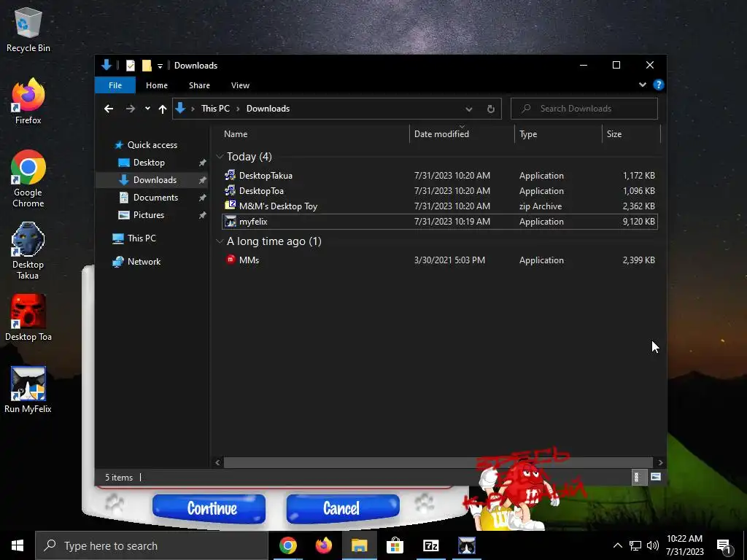The width and height of the screenshot is (747, 560).
Task: Open the Home ribbon tab
Action: click(x=157, y=85)
